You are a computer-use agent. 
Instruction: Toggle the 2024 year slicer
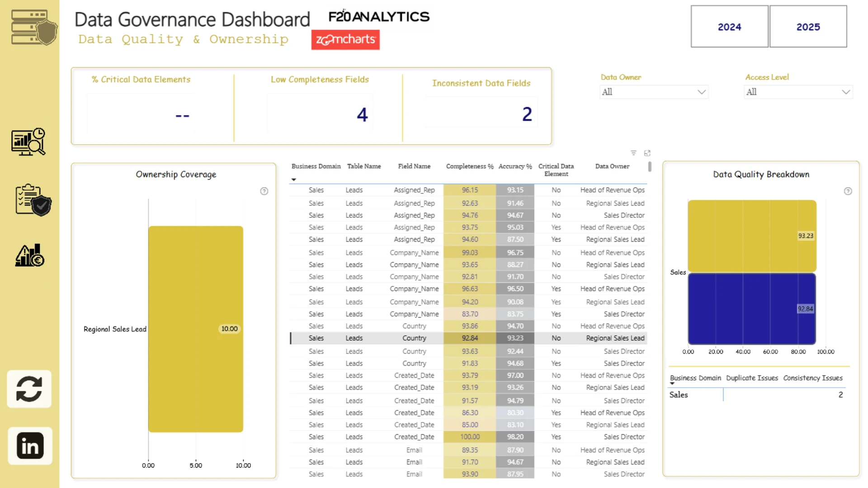coord(729,27)
